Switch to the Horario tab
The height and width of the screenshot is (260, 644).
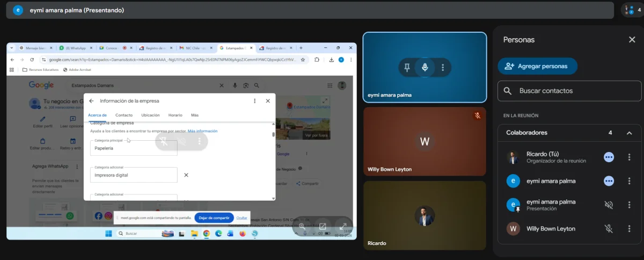(x=175, y=115)
